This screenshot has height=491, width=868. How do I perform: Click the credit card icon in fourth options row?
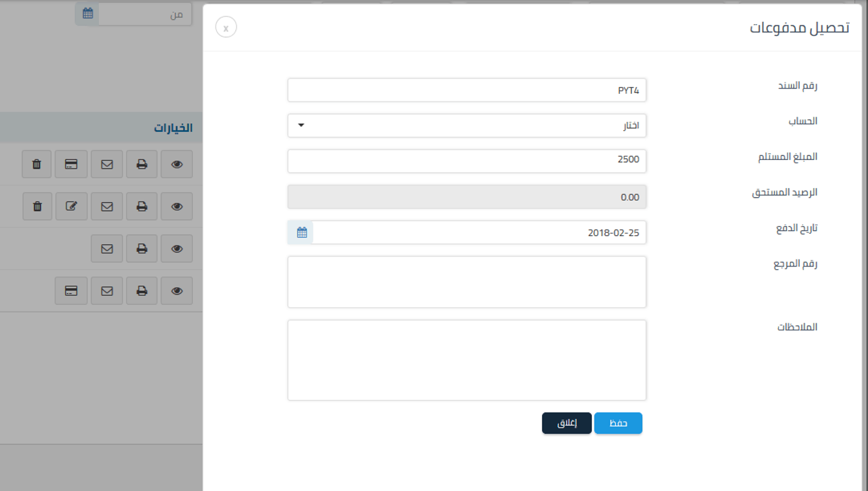[71, 291]
